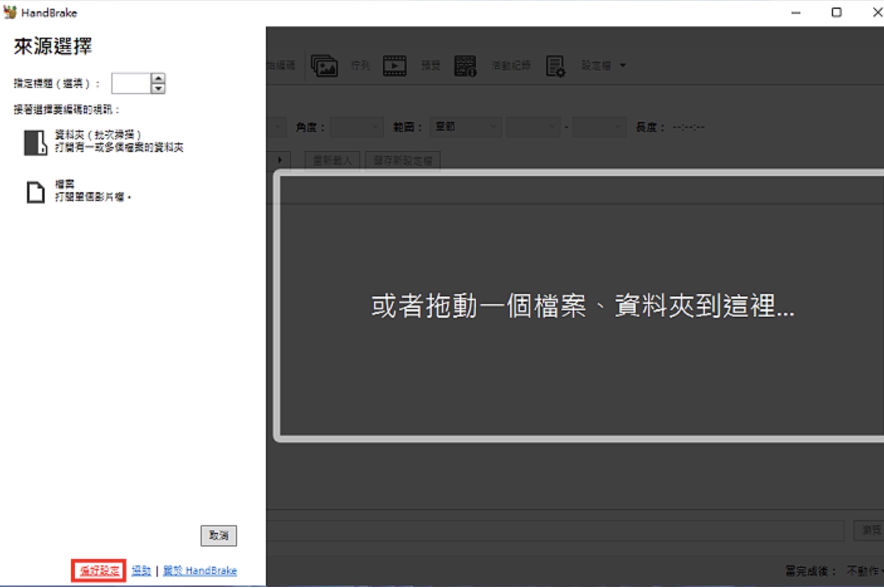Open the 協助 help link
The height and width of the screenshot is (588, 884).
141,570
